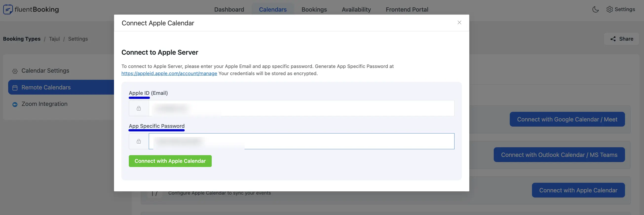
Task: Open the Settings gear icon
Action: [x=609, y=9]
